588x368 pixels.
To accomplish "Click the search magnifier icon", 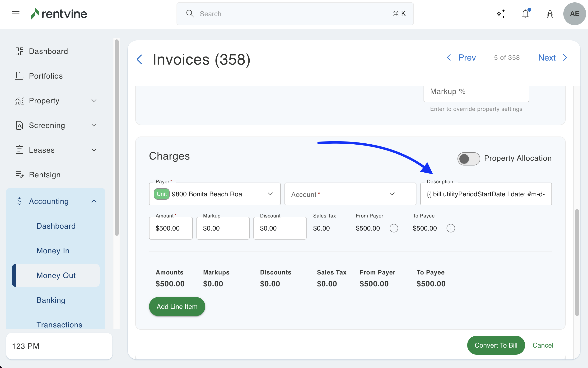I will pyautogui.click(x=190, y=14).
